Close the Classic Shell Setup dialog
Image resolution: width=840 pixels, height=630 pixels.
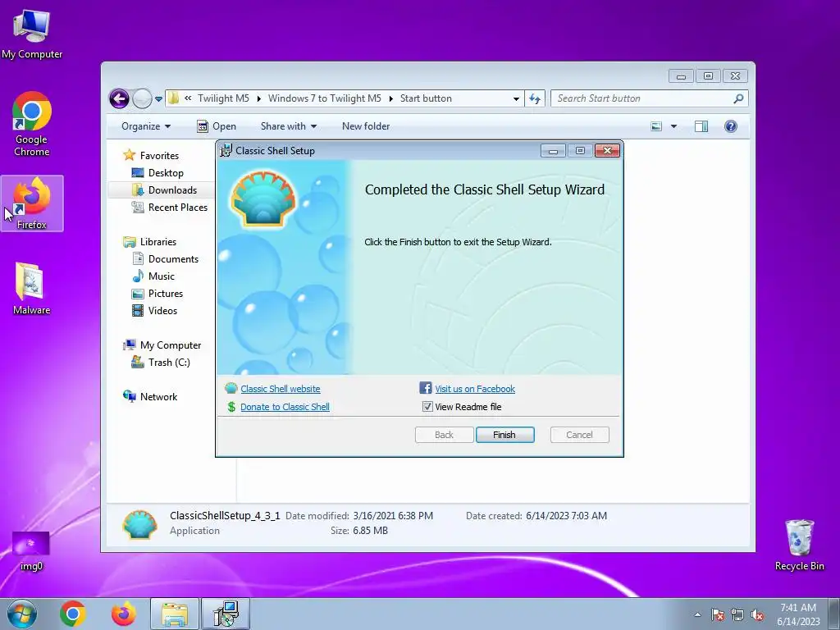click(607, 151)
